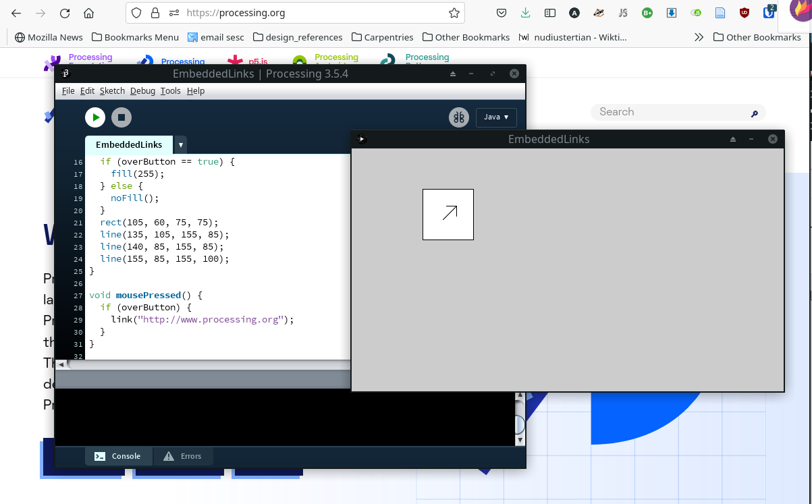The image size is (812, 504).
Task: Open the email sesc bookmark
Action: click(x=216, y=37)
